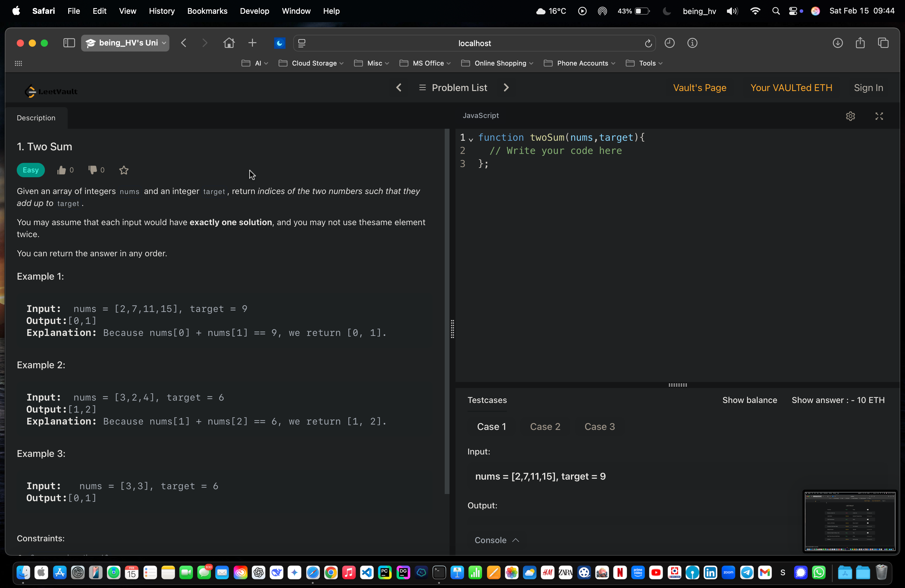The image size is (905, 588).
Task: Collapse code fold arrow on line 1
Action: 471,139
